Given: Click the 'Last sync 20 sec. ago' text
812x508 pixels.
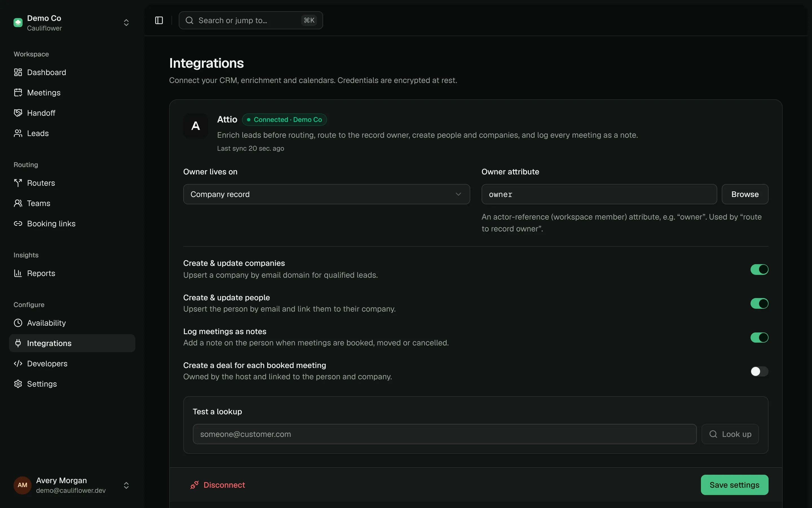Looking at the screenshot, I should (250, 148).
